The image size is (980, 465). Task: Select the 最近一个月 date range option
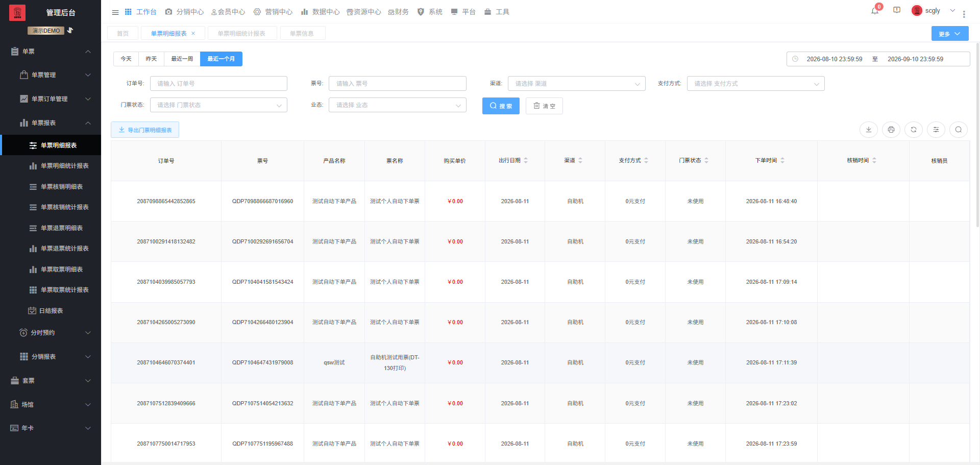[x=221, y=59]
